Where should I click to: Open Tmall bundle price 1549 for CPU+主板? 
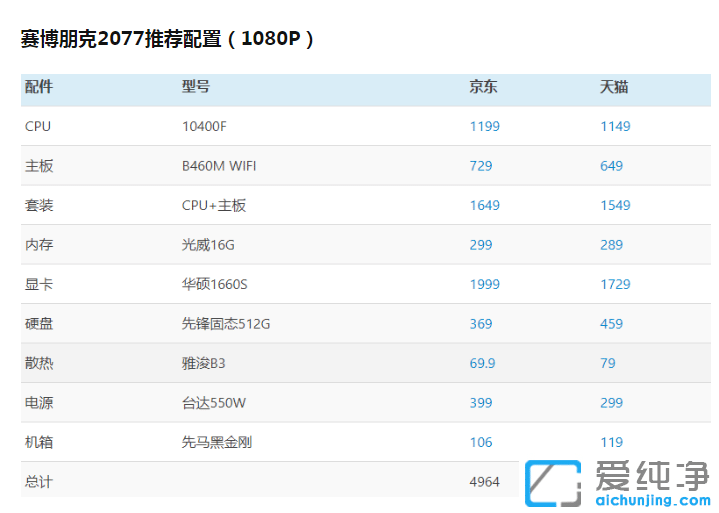pos(614,205)
